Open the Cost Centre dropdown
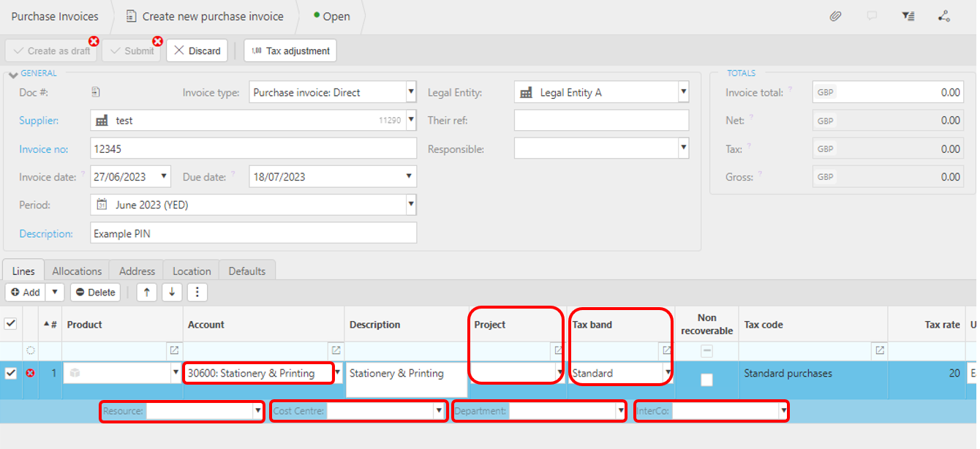Screen dimensions: 980x449 coord(440,412)
